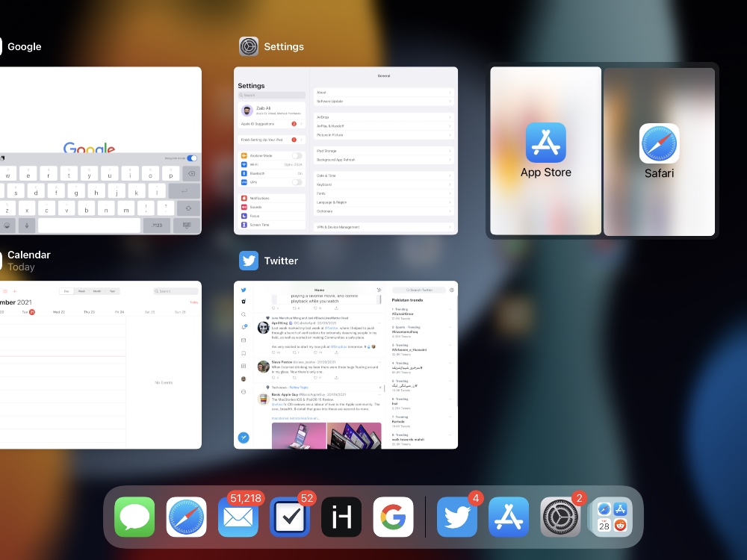
Task: Open Picture in Picture row in Settings
Action: click(x=383, y=135)
